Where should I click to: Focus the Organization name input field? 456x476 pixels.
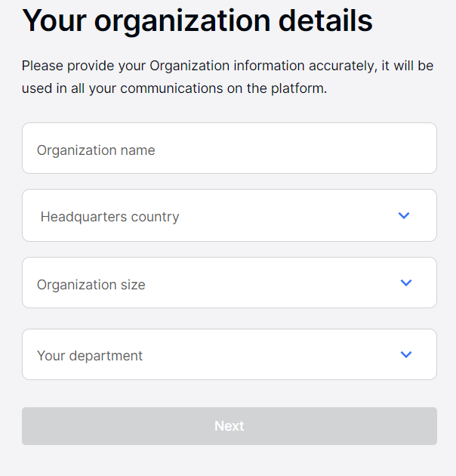(x=229, y=149)
